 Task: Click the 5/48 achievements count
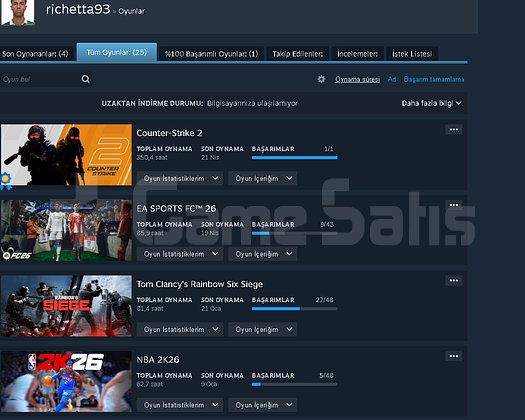[x=326, y=375]
